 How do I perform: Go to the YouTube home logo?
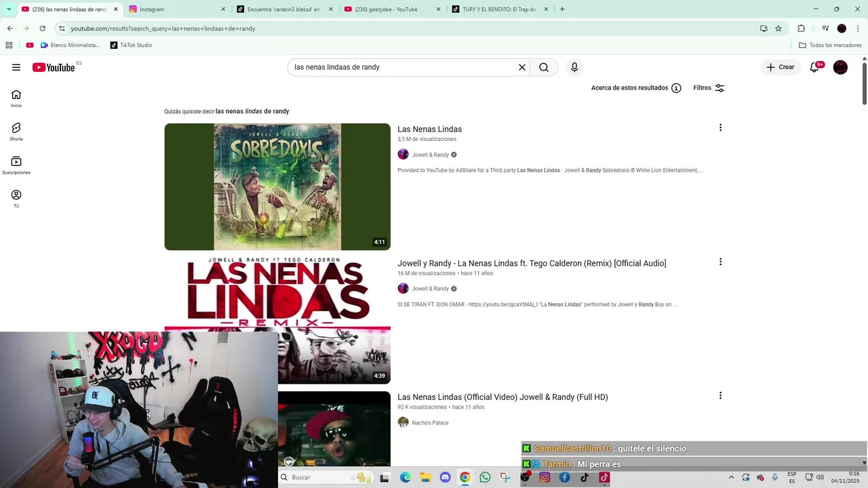[x=54, y=67]
